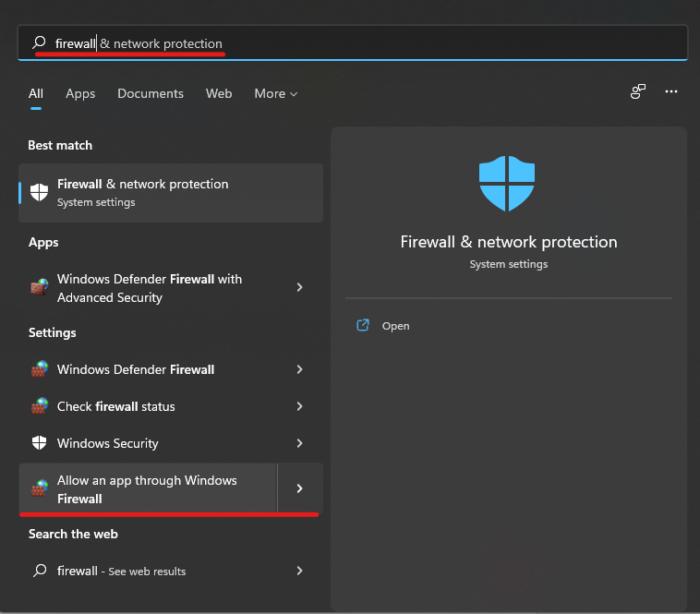
Task: Expand the Windows Security result chevron
Action: (x=299, y=443)
